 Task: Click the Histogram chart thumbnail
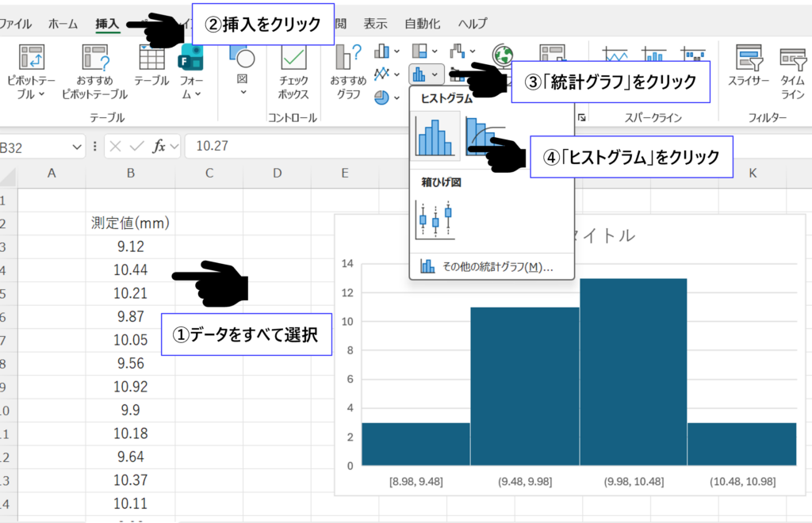435,136
